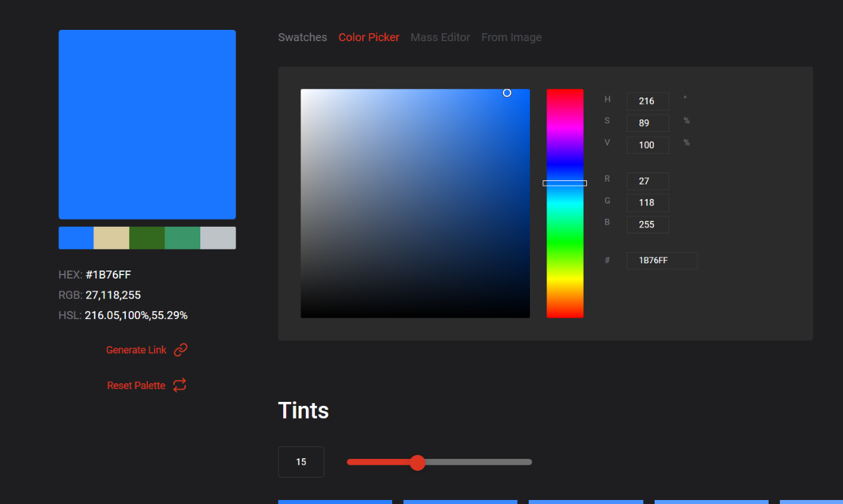843x504 pixels.
Task: Click the large blue color preview
Action: pyautogui.click(x=147, y=124)
